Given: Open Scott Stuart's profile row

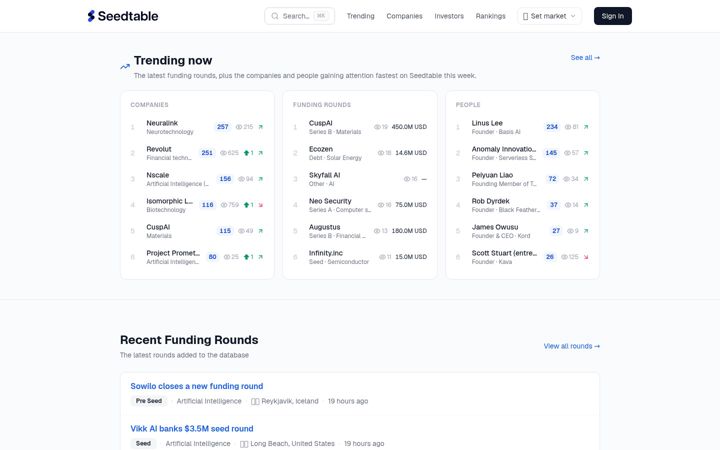Looking at the screenshot, I should coord(523,257).
